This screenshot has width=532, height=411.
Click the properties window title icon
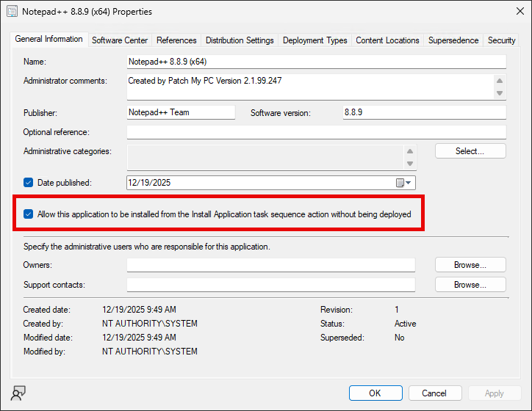point(12,11)
